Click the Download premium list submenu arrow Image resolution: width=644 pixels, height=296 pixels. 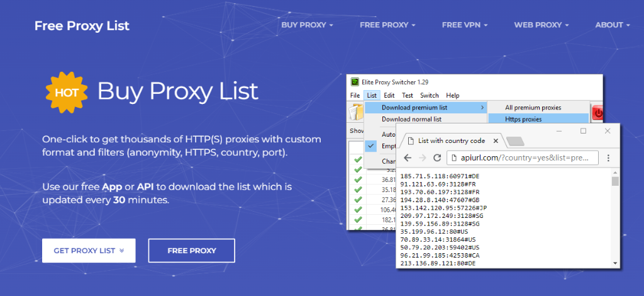coord(482,108)
